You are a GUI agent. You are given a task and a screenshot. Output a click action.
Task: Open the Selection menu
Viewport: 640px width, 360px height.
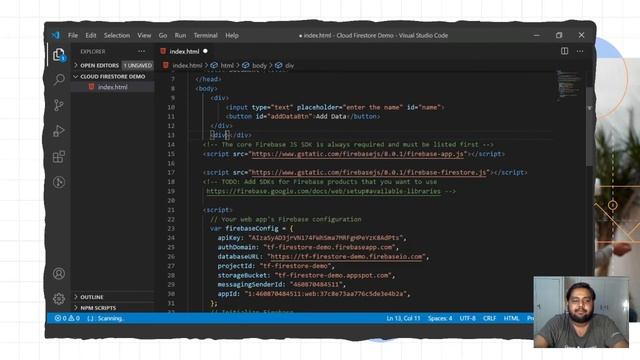pyautogui.click(x=117, y=36)
